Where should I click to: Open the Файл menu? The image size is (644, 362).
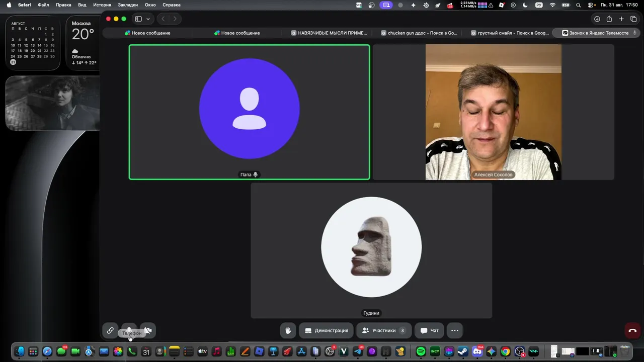click(43, 5)
